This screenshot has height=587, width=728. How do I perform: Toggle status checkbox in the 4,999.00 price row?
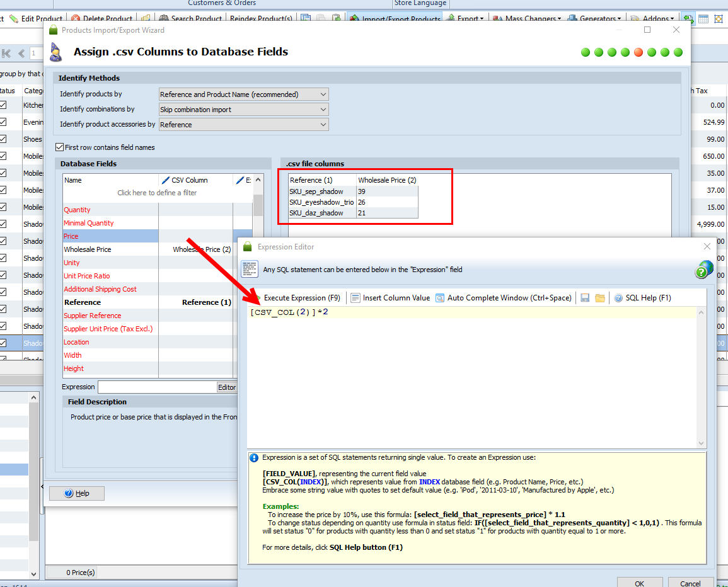pyautogui.click(x=3, y=224)
